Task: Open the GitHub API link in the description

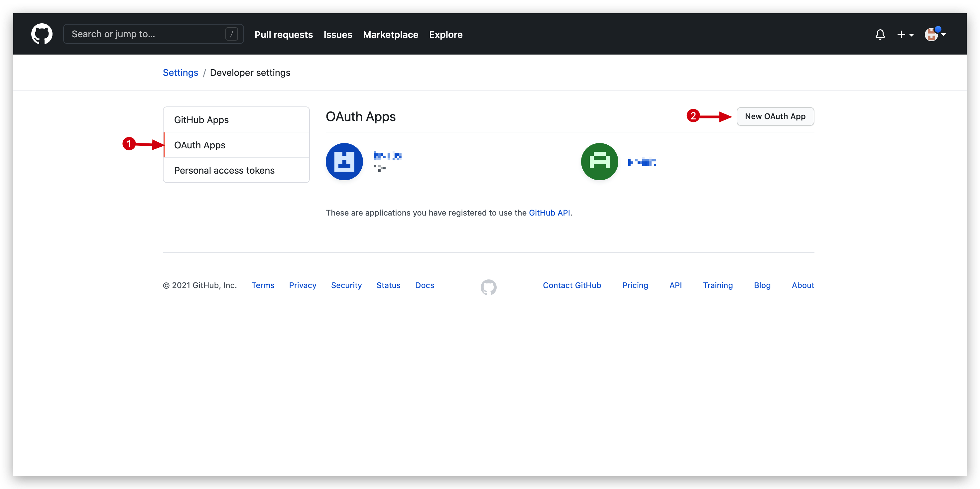Action: [x=550, y=213]
